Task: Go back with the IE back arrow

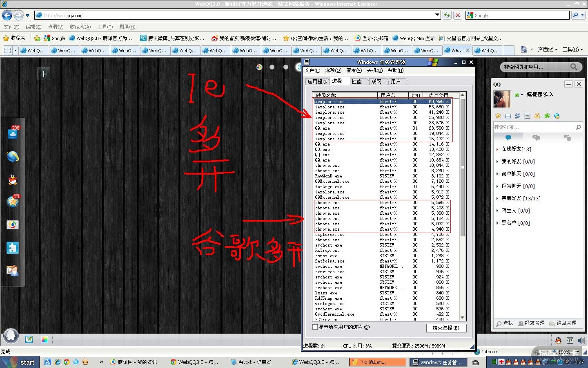Action: pos(7,15)
